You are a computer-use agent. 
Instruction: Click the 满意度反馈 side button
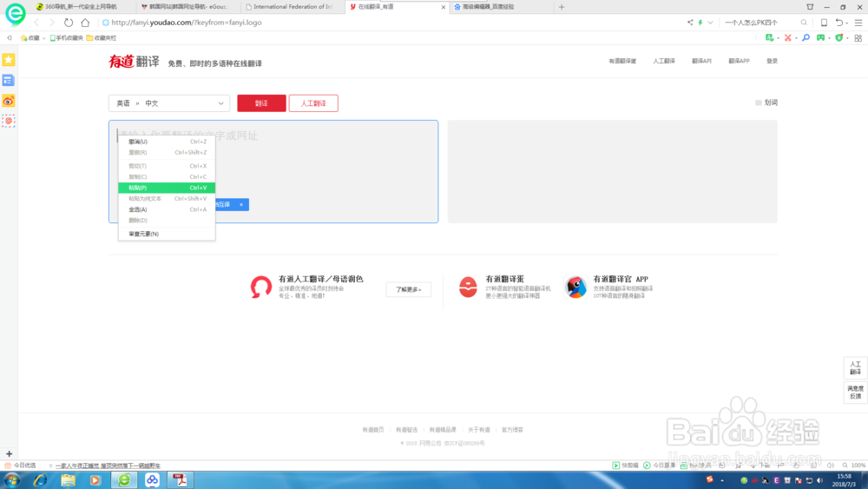(855, 392)
